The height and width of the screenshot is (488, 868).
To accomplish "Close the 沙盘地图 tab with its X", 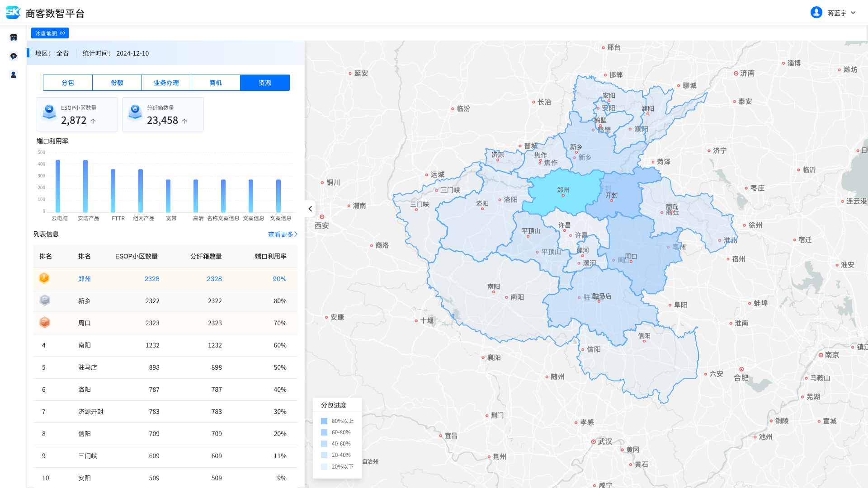I will [x=62, y=33].
